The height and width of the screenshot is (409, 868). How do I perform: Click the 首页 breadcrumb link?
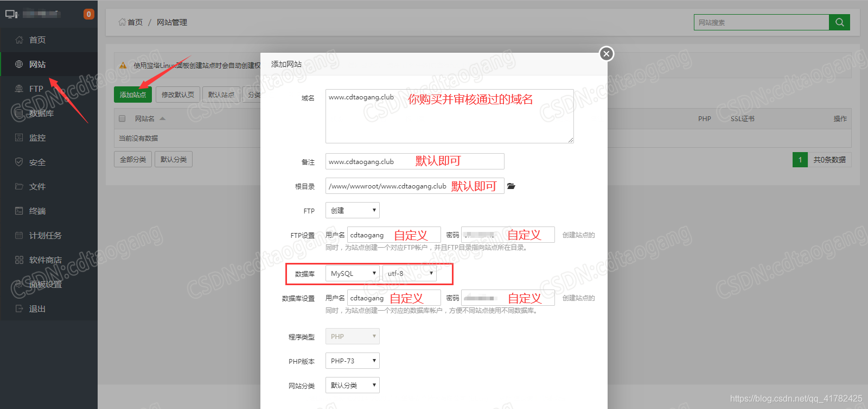(135, 22)
